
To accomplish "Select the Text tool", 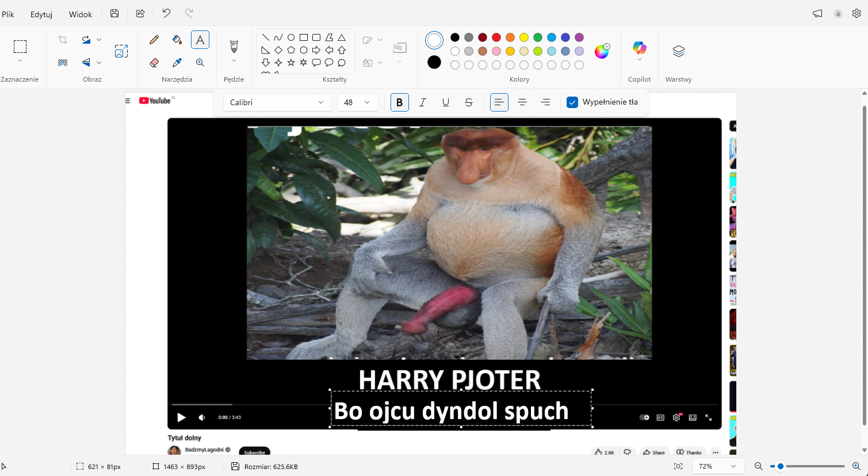I will pos(200,40).
